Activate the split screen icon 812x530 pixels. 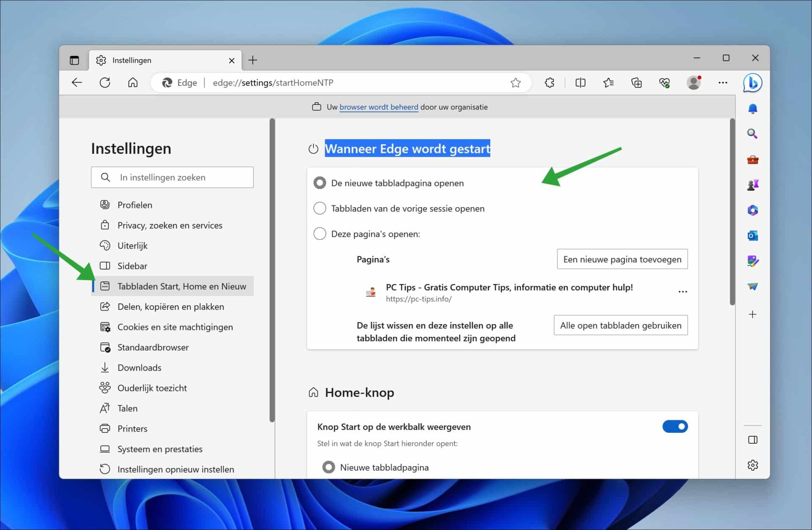[x=580, y=83]
